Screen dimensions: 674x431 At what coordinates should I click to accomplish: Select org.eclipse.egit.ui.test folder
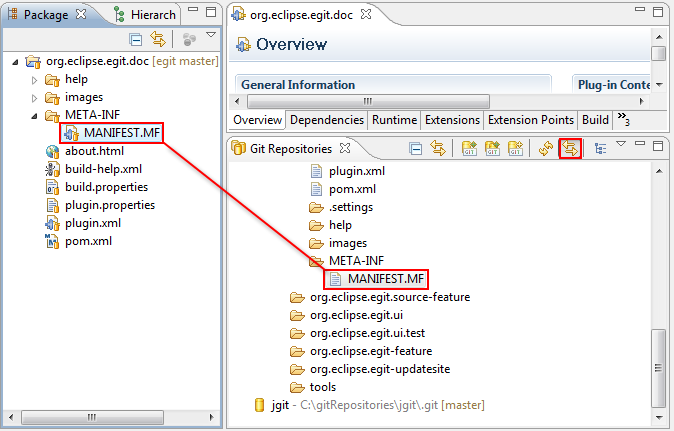click(368, 333)
